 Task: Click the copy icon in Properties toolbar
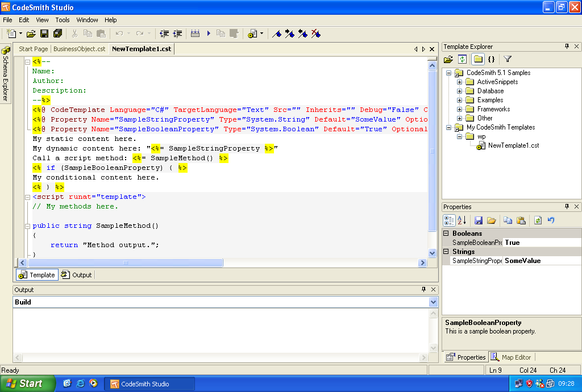[508, 220]
